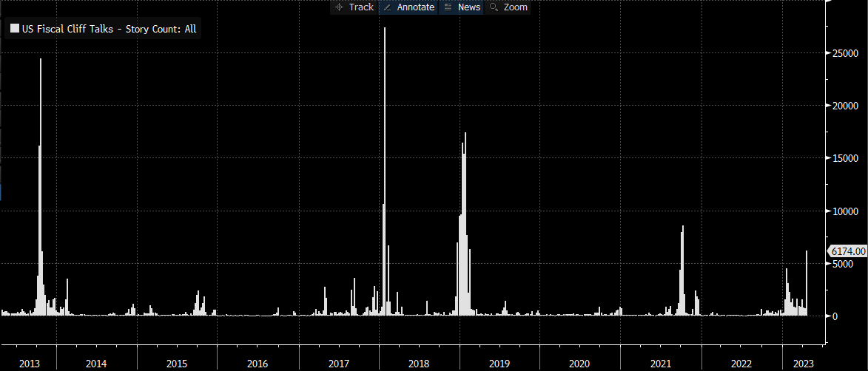Click the 2014 x-axis year label
Image resolution: width=868 pixels, height=371 pixels.
(96, 364)
